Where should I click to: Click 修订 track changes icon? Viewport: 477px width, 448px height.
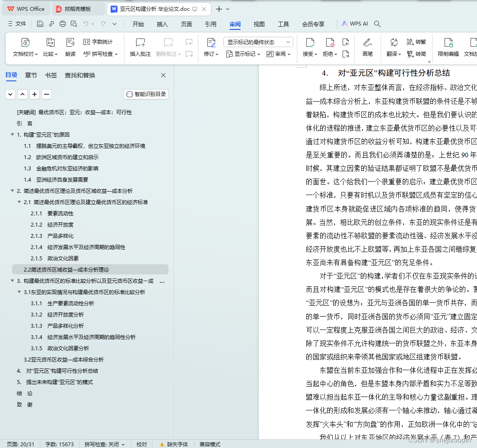(x=211, y=48)
